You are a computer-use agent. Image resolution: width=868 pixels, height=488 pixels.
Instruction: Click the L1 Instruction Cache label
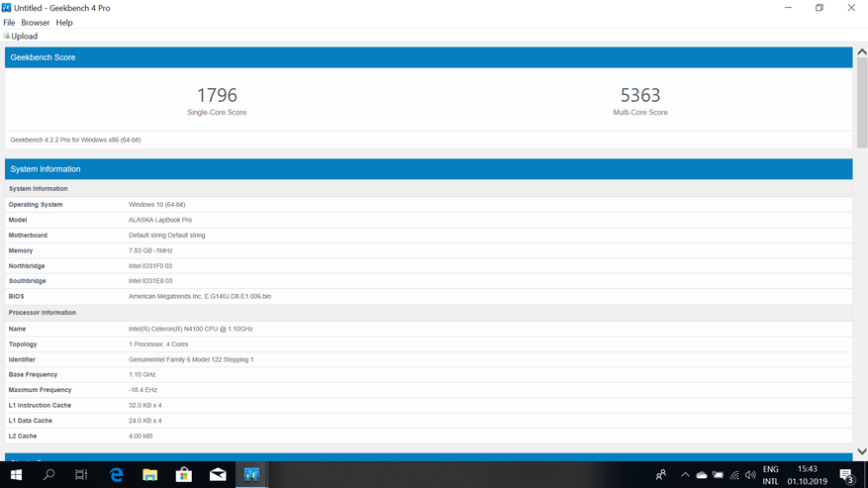[40, 406]
